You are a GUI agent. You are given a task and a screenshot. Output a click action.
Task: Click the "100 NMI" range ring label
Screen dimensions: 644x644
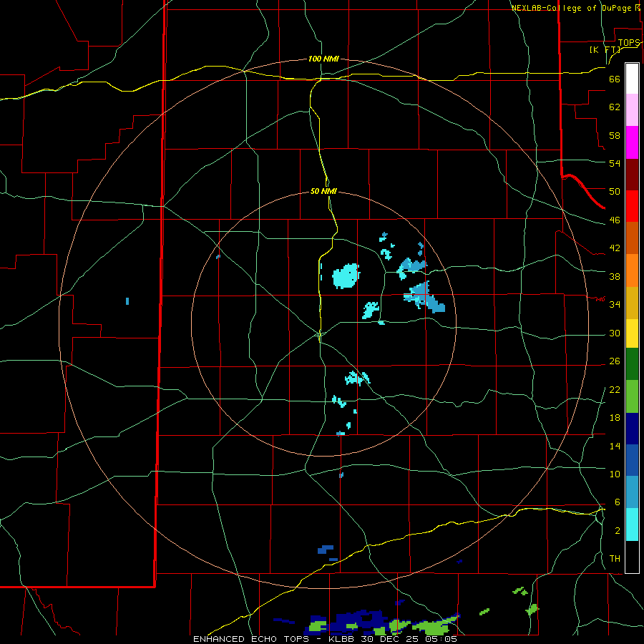click(323, 59)
